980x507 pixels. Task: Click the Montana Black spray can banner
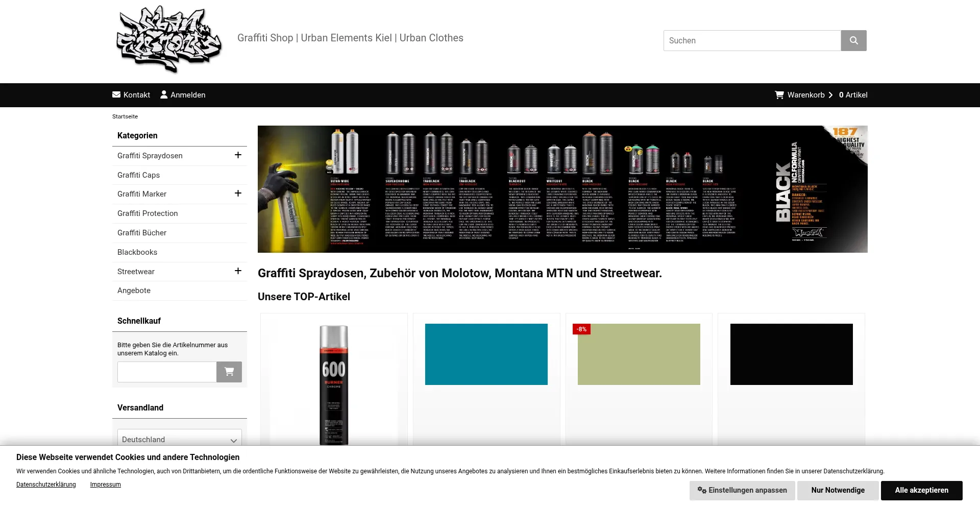562,189
